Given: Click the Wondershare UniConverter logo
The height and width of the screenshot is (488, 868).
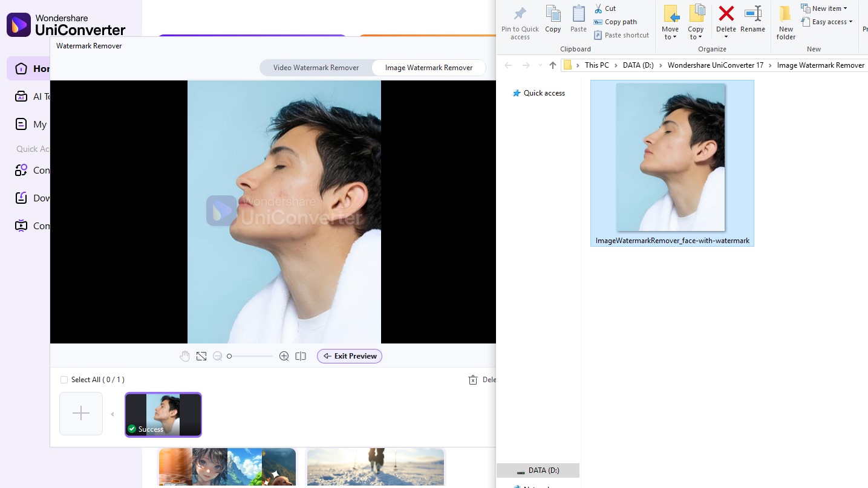Looking at the screenshot, I should (66, 25).
